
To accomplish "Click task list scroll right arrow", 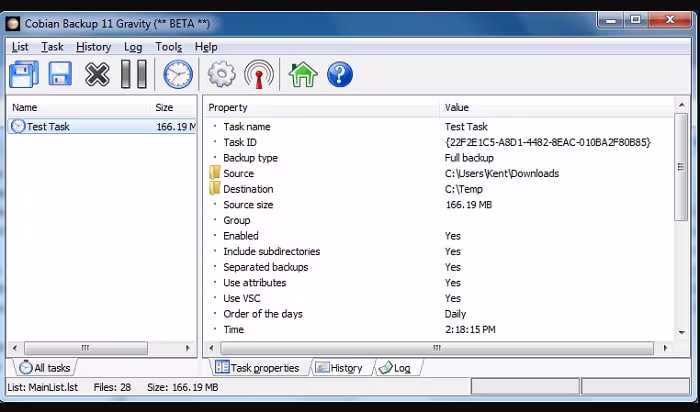I will 188,348.
